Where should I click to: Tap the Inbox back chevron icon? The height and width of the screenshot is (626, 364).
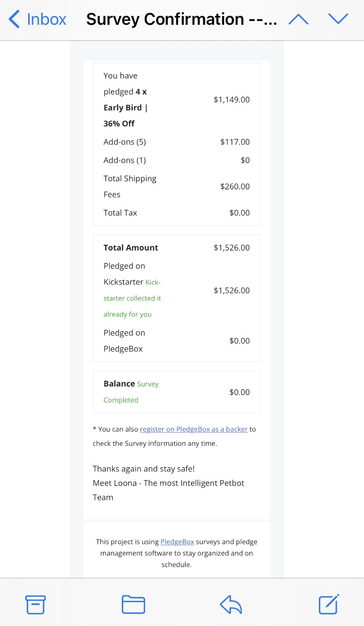(x=15, y=19)
